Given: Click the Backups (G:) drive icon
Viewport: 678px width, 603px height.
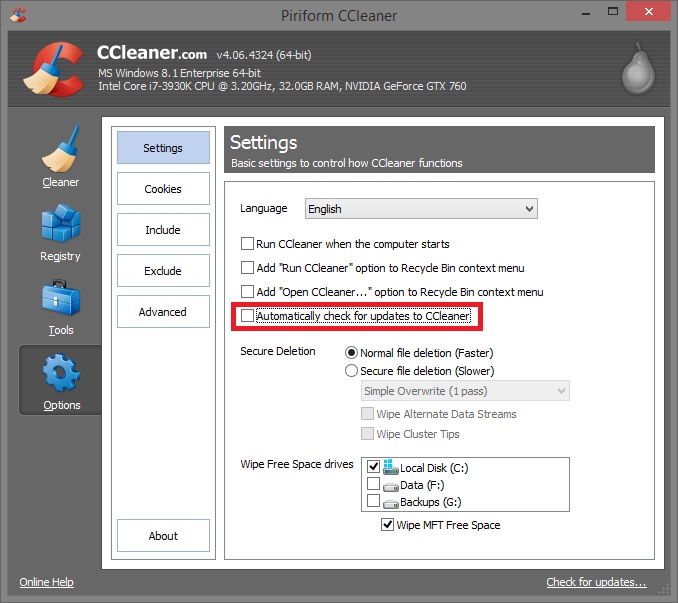Looking at the screenshot, I should (x=391, y=504).
